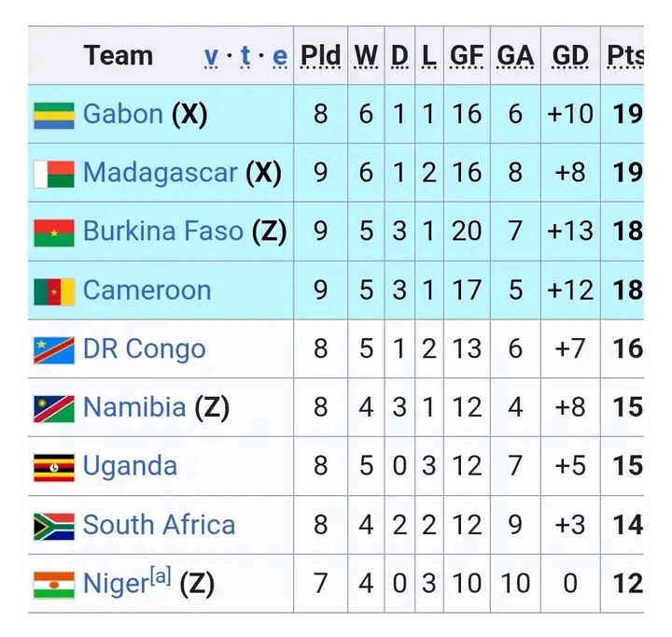Click the 't' talk template link
Image resolution: width=672 pixels, height=637 pixels.
coord(245,56)
